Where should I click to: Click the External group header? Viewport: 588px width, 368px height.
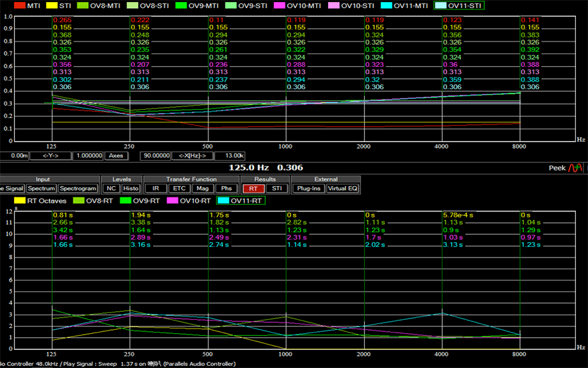[x=326, y=179]
